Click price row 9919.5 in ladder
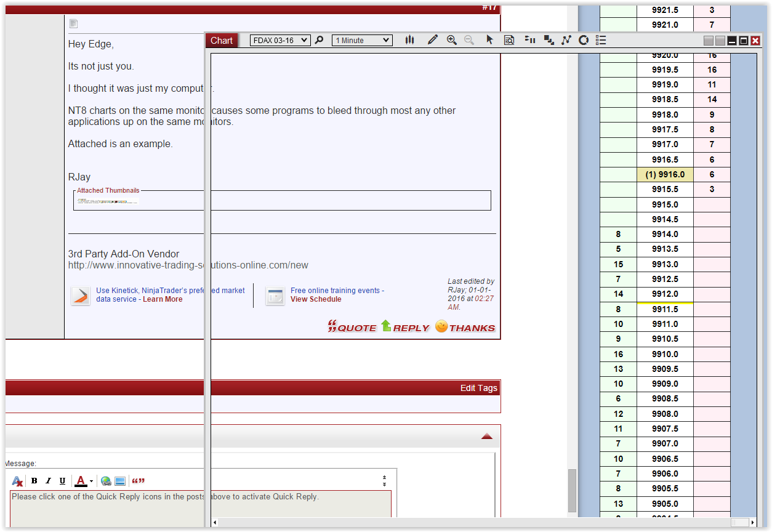This screenshot has height=532, width=772. [x=665, y=70]
